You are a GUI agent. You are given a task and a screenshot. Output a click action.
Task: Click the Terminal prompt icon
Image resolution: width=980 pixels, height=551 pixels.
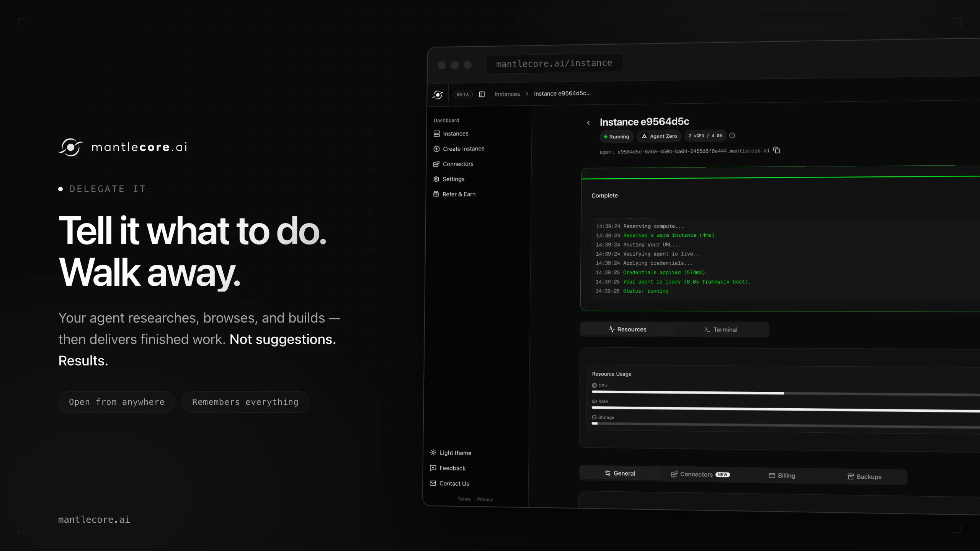[707, 329]
